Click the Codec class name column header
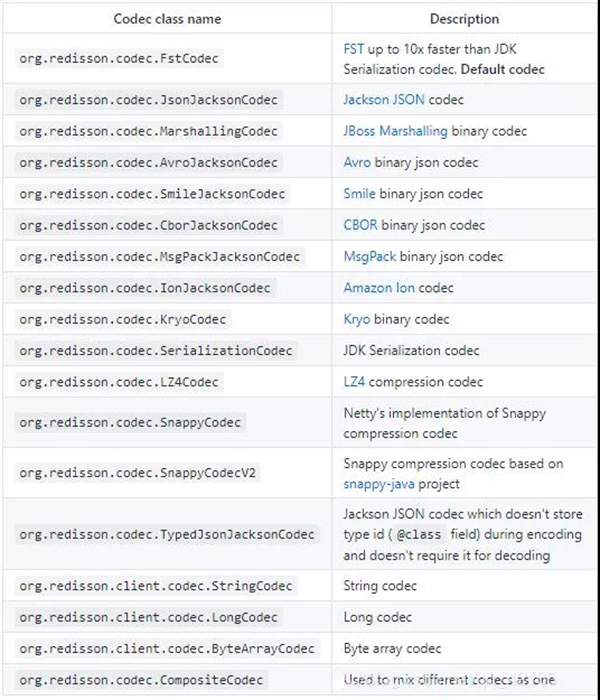600x700 pixels. [x=167, y=19]
